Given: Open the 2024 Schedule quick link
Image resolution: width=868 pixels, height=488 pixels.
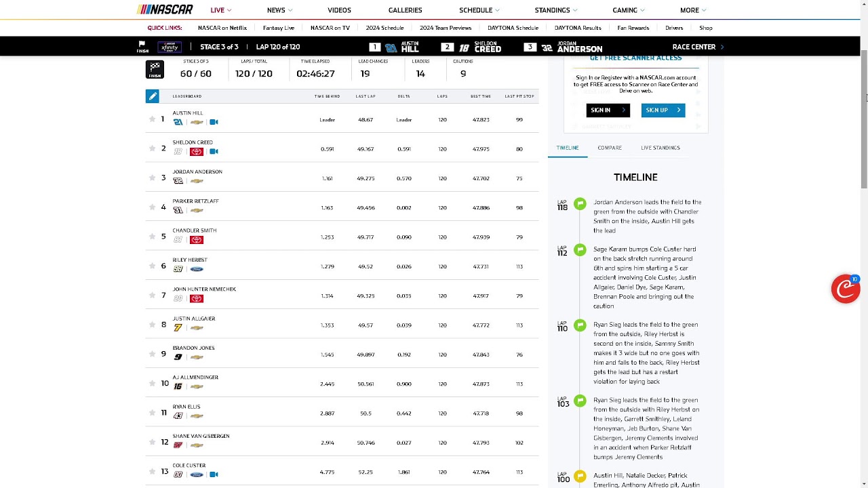Looking at the screenshot, I should [x=384, y=28].
